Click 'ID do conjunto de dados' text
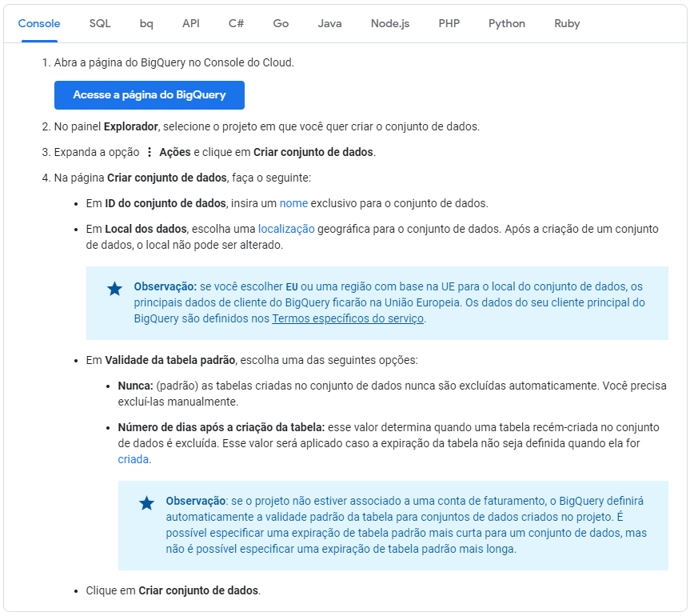The image size is (690, 616). point(166,203)
